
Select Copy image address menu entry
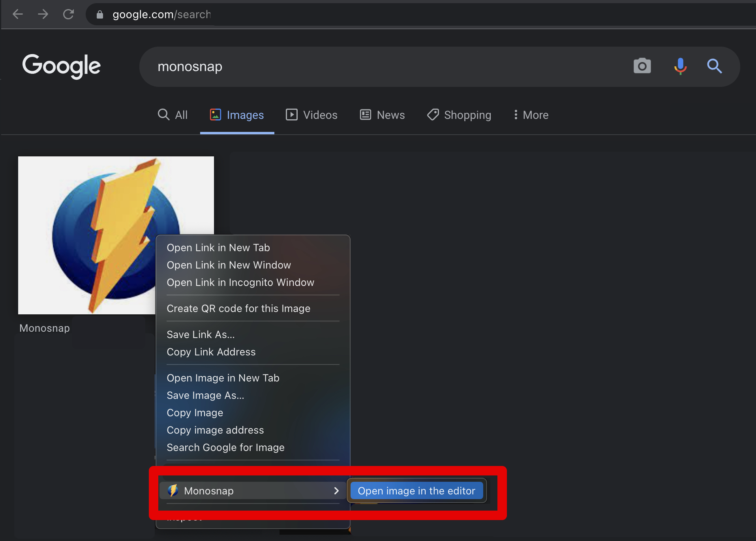point(215,430)
